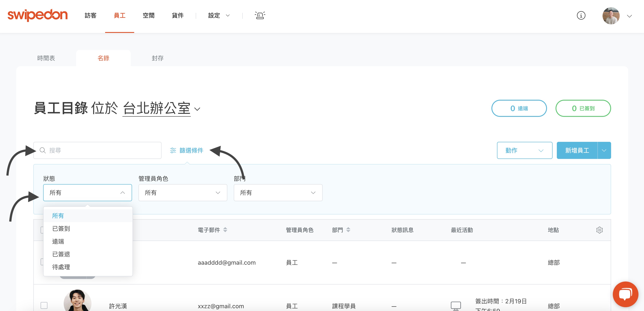Open the 部門 filter dropdown
This screenshot has width=644, height=311.
click(278, 192)
